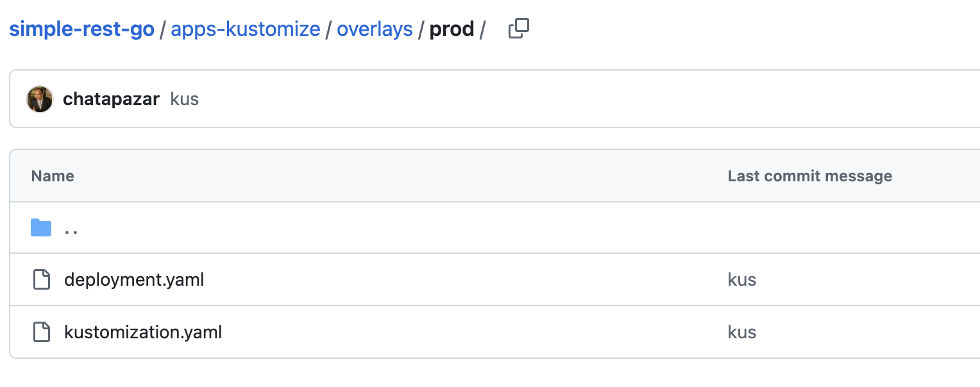The image size is (980, 387).
Task: Select the deployment.yaml table row
Action: (x=494, y=280)
